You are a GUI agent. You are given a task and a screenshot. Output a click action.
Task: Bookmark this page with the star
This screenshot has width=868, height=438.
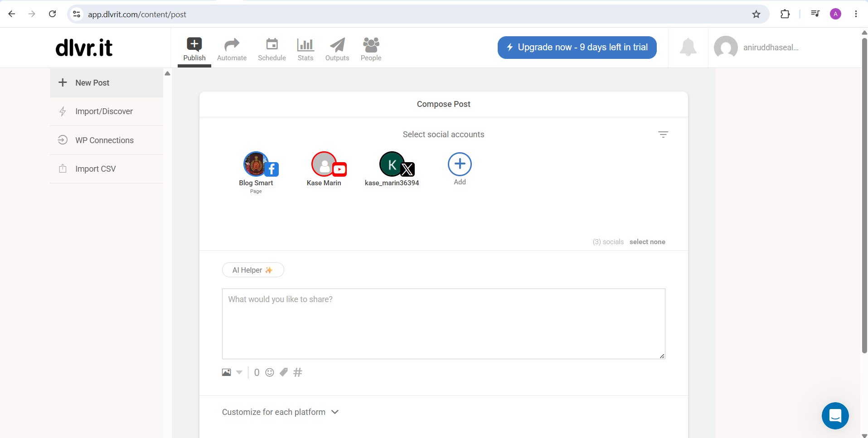(756, 14)
